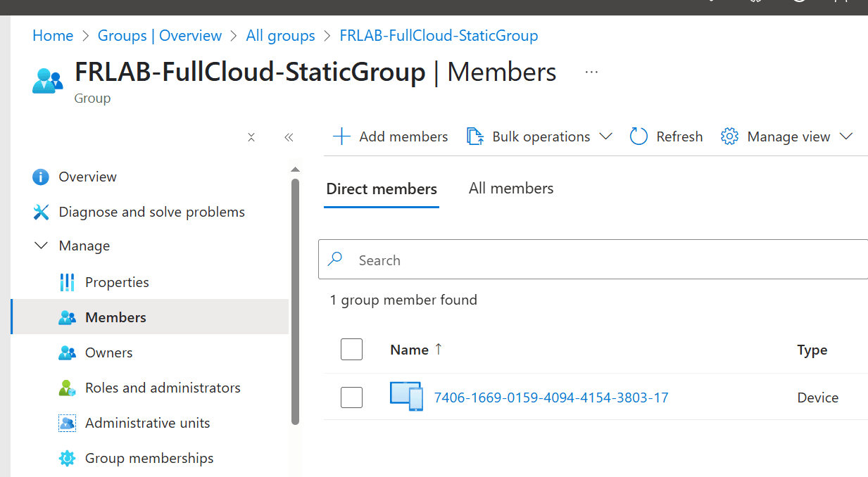This screenshot has width=868, height=477.
Task: Click the device icon beside member name
Action: (406, 397)
